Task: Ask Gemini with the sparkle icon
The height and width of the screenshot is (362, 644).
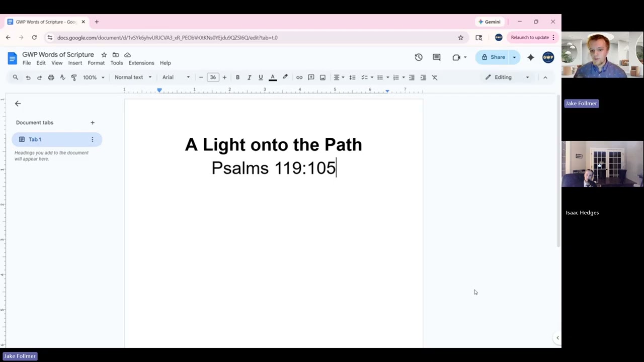Action: [x=531, y=57]
